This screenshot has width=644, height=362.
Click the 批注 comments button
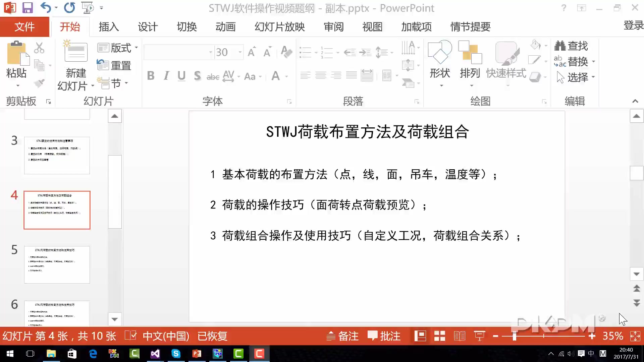(384, 336)
